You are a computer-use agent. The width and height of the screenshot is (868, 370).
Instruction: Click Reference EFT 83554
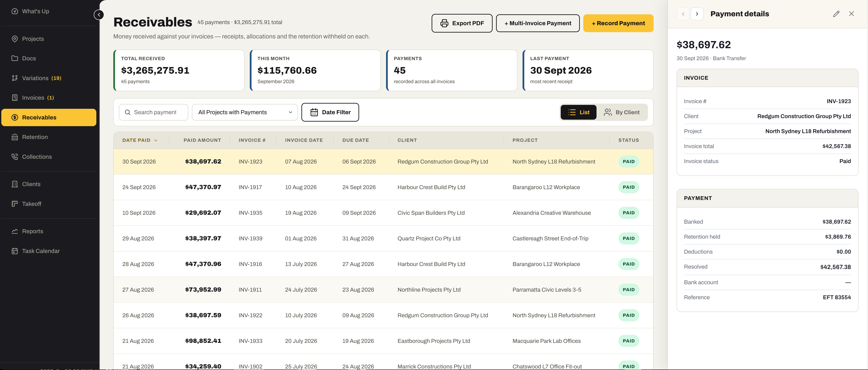(837, 297)
